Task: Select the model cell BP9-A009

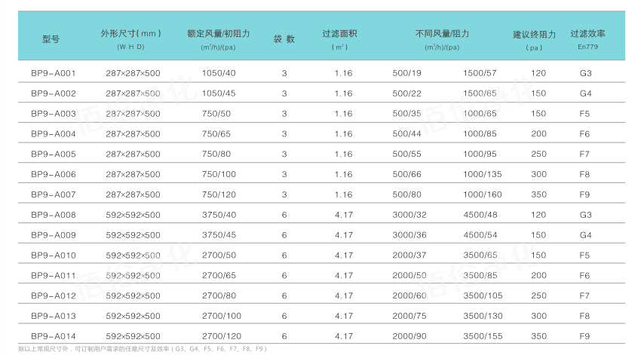Action: pyautogui.click(x=54, y=234)
